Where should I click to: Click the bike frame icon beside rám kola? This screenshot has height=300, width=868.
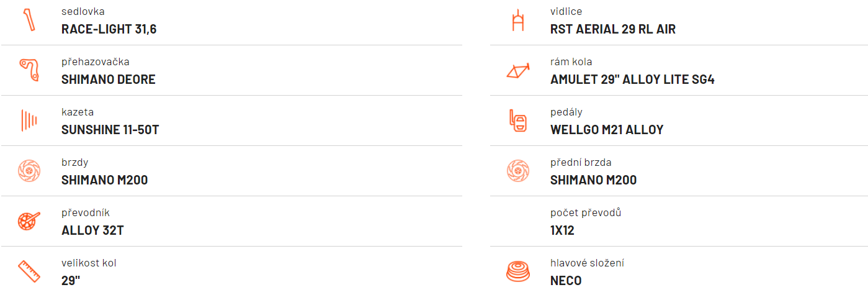(518, 70)
